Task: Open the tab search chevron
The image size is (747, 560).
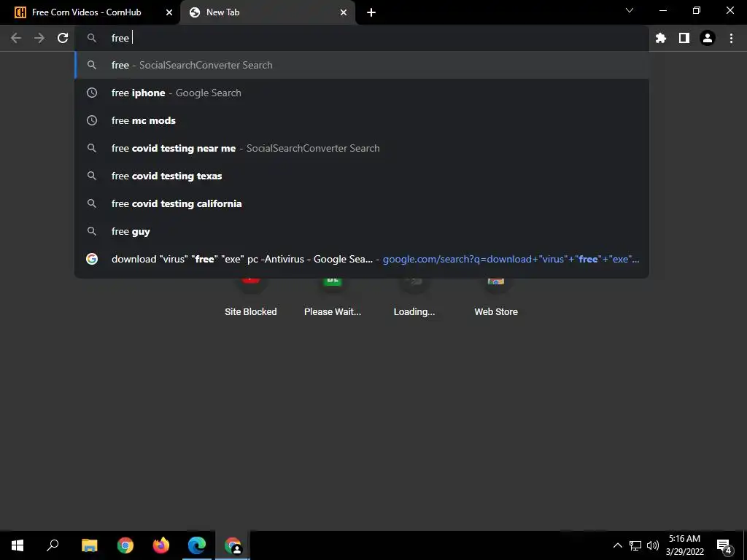Action: point(630,10)
